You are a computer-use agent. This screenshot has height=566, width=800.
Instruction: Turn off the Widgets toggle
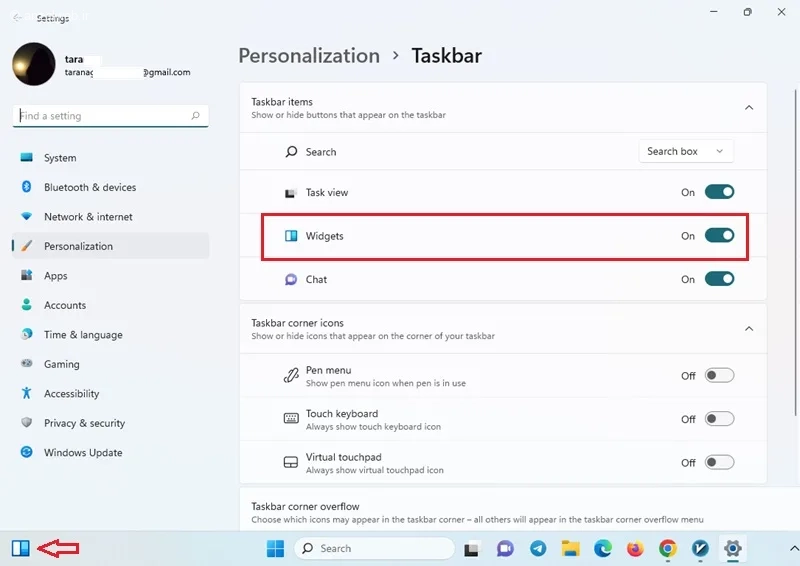pyautogui.click(x=719, y=236)
